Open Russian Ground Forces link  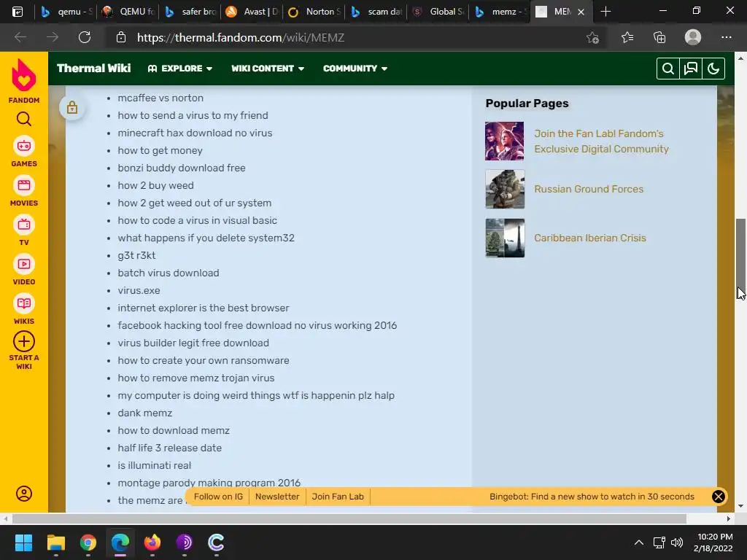tap(589, 189)
